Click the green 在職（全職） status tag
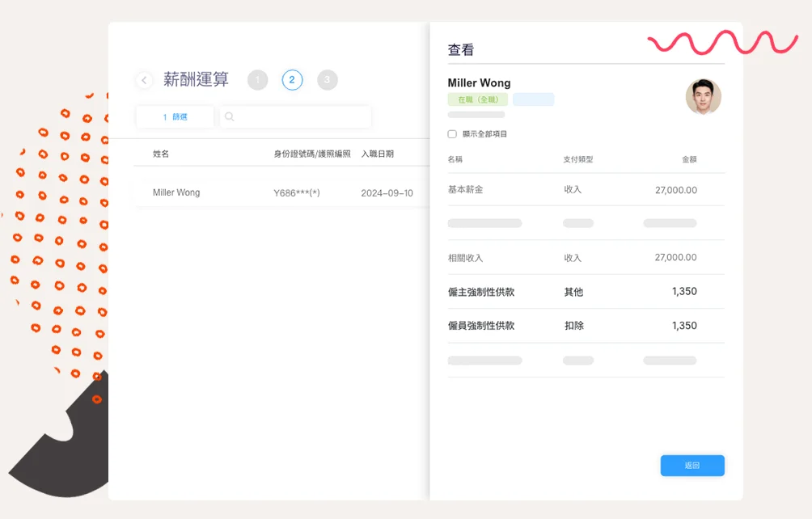 [477, 99]
